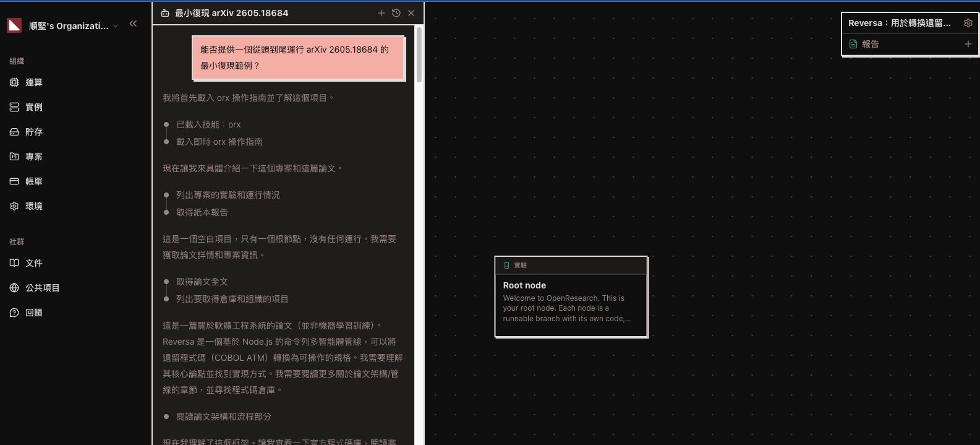Click the 報告 row label
Image resolution: width=980 pixels, height=445 pixels.
click(x=871, y=44)
